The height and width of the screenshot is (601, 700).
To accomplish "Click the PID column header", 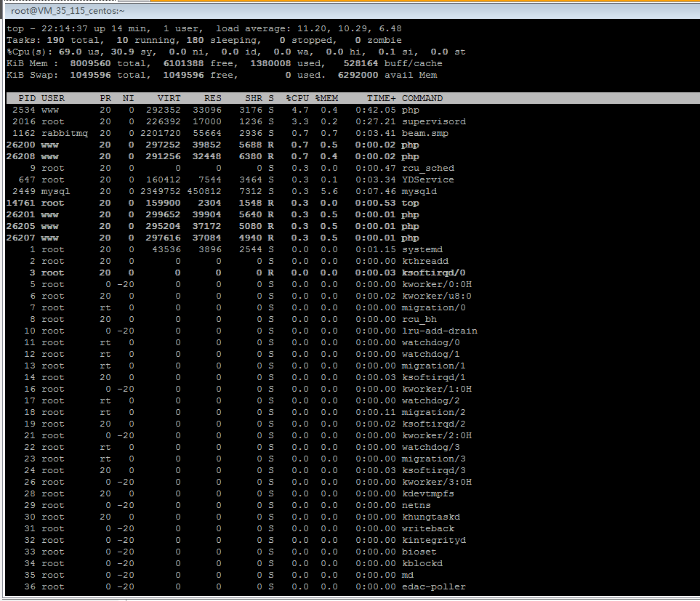I will tap(27, 98).
